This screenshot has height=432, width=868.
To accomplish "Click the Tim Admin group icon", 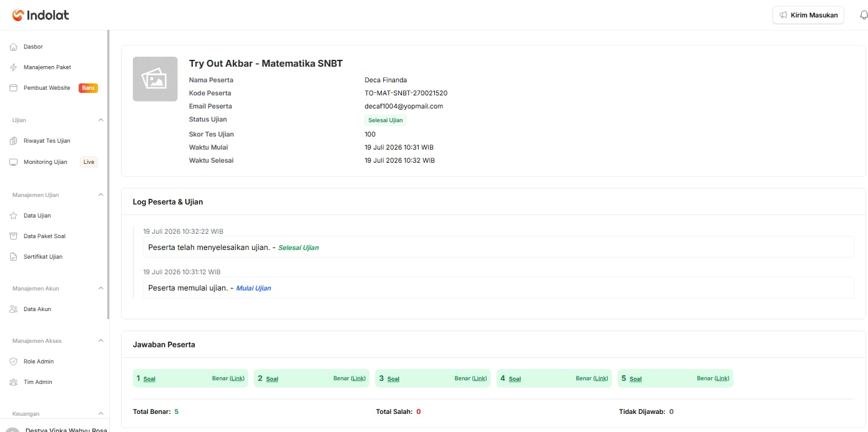I will tap(13, 382).
